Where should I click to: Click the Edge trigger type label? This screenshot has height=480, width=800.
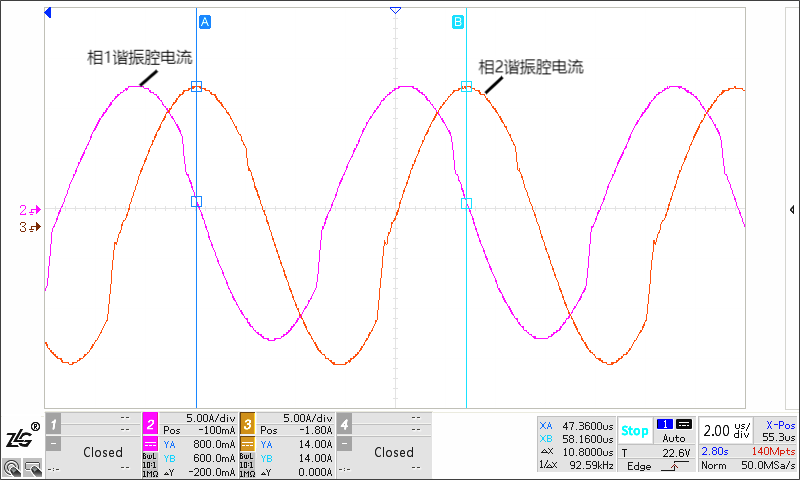pyautogui.click(x=639, y=466)
